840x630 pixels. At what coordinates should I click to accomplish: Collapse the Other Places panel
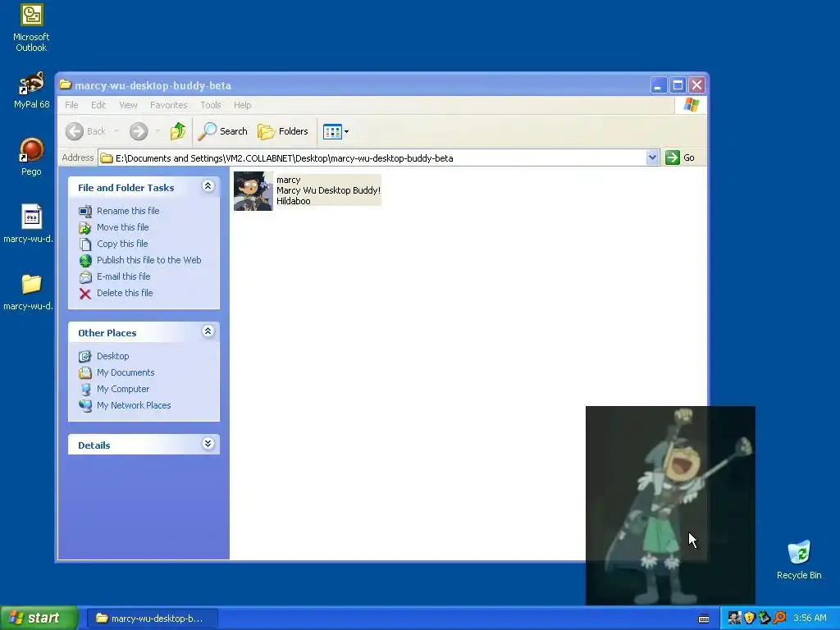tap(208, 331)
